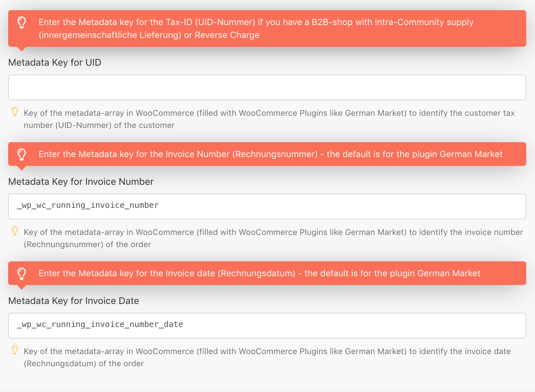Focus the empty Metadata Key for UID field

tap(267, 87)
